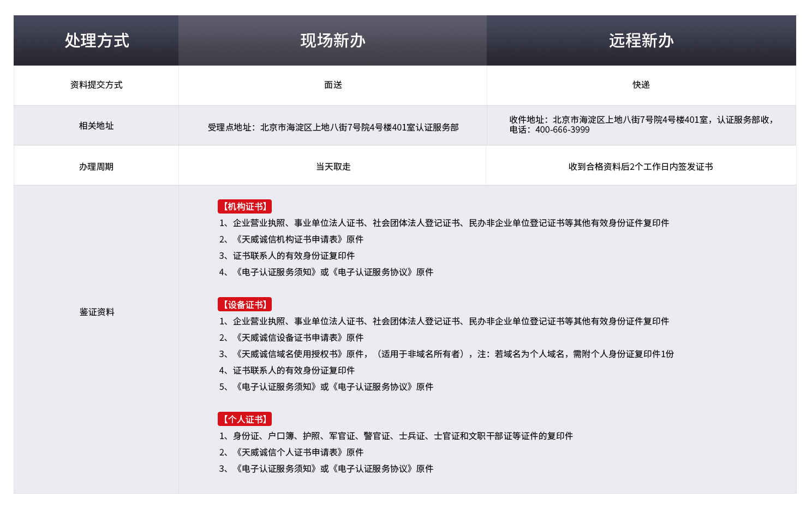Click the red 【个人证书】 tag

244,419
